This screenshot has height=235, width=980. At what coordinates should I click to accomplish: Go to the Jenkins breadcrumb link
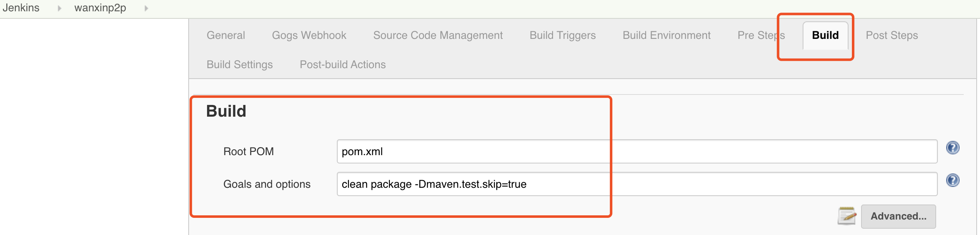pyautogui.click(x=21, y=8)
